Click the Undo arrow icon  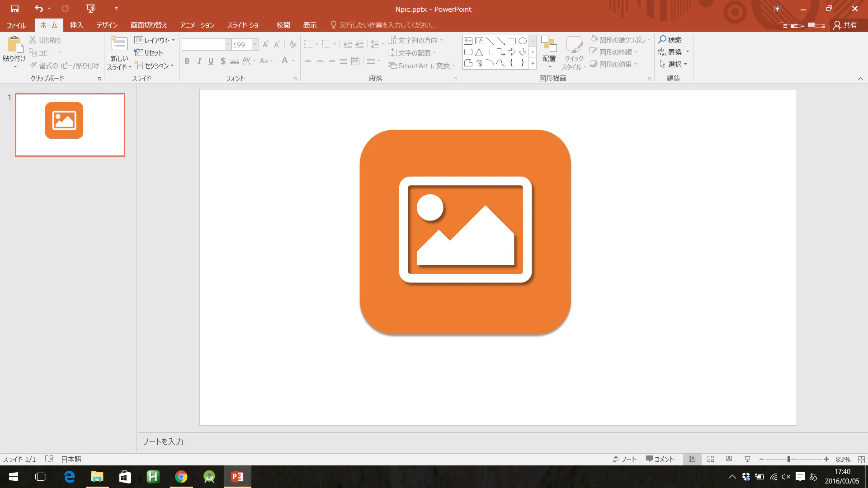(39, 9)
